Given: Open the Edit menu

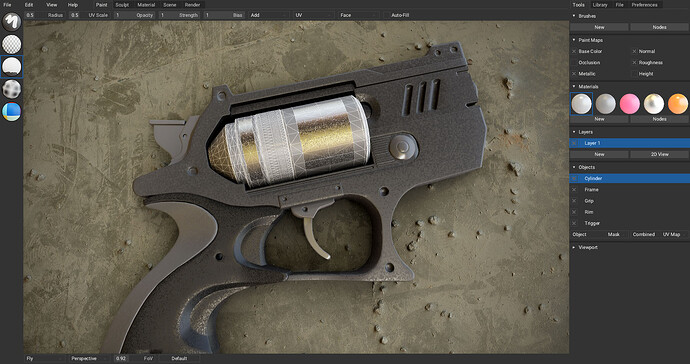Looking at the screenshot, I should click(x=29, y=5).
